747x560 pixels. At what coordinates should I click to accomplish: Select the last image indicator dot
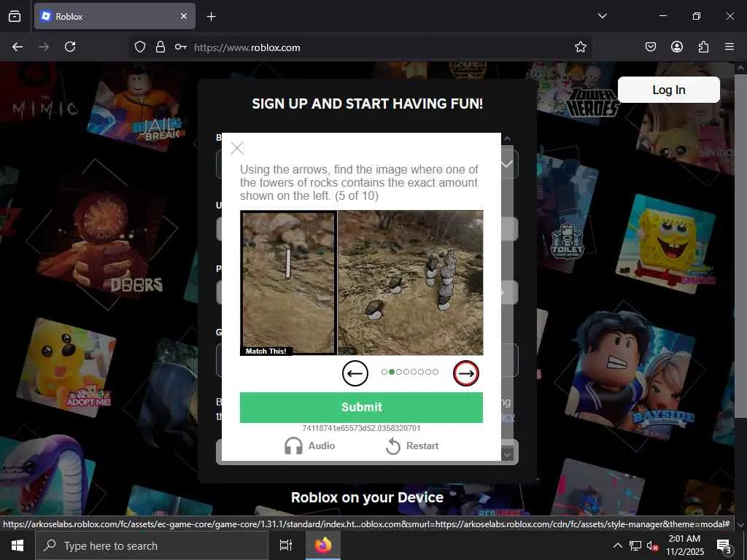436,372
